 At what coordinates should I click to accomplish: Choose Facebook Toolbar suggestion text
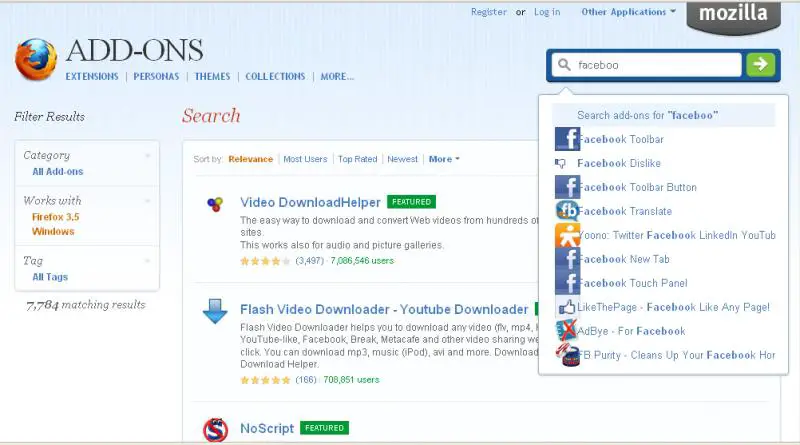coord(620,139)
